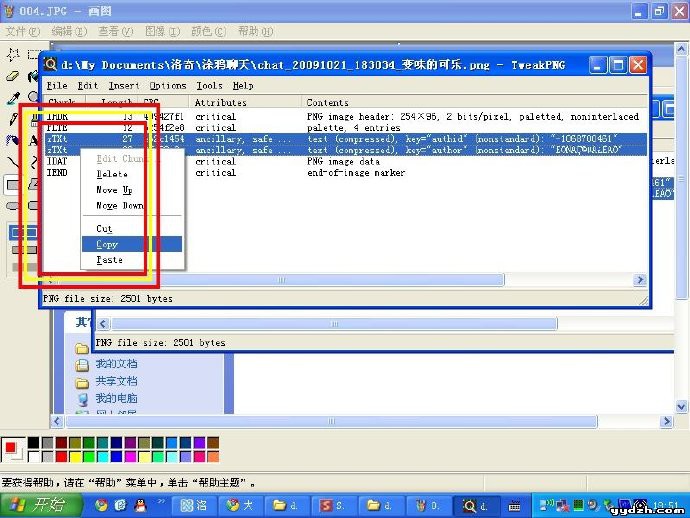
Task: Select Move Up in context menu
Action: (113, 190)
